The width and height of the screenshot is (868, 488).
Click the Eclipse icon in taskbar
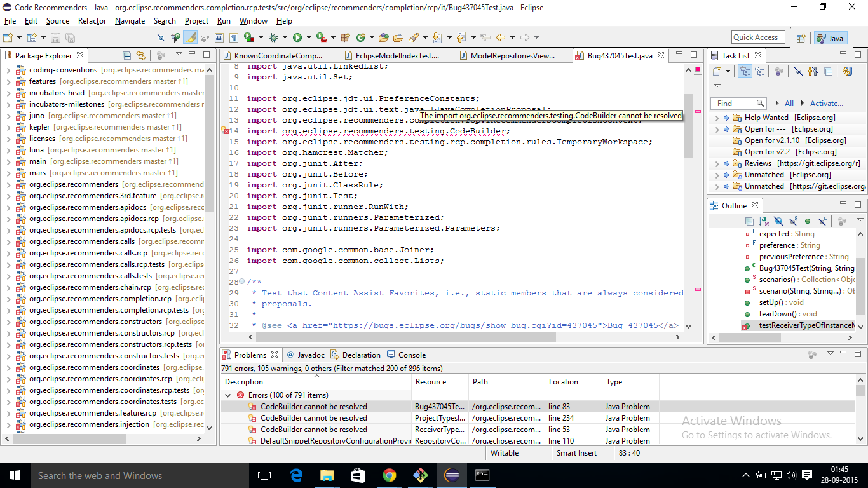(452, 475)
